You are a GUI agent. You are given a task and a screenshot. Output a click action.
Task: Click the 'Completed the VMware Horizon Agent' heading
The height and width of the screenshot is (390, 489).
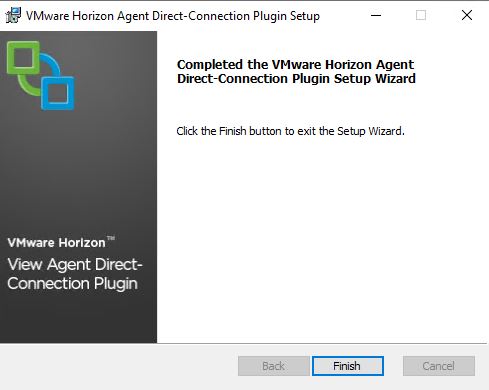295,64
